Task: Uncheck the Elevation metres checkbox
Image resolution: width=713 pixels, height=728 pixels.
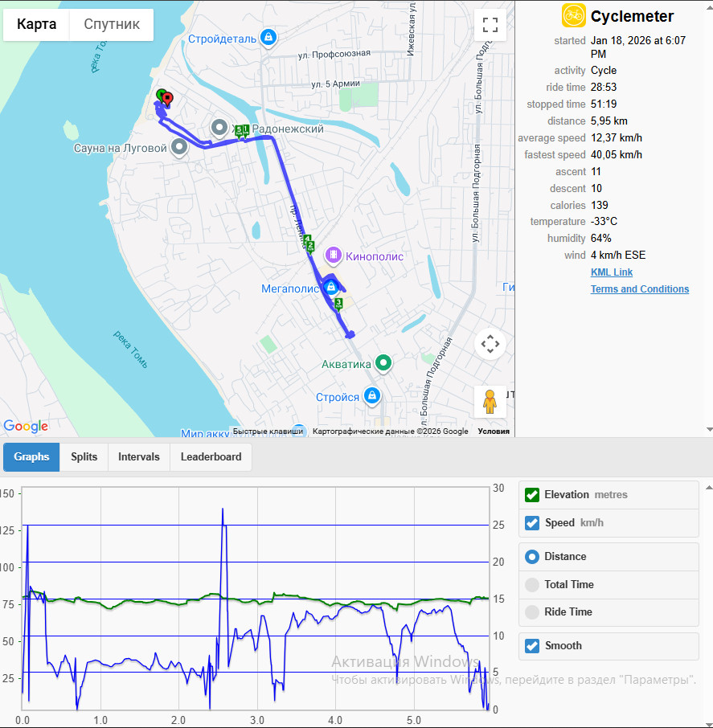Action: tap(532, 495)
